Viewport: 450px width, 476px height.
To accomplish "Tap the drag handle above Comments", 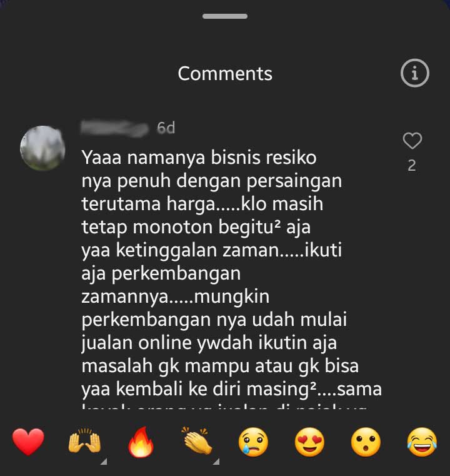I will [x=225, y=16].
